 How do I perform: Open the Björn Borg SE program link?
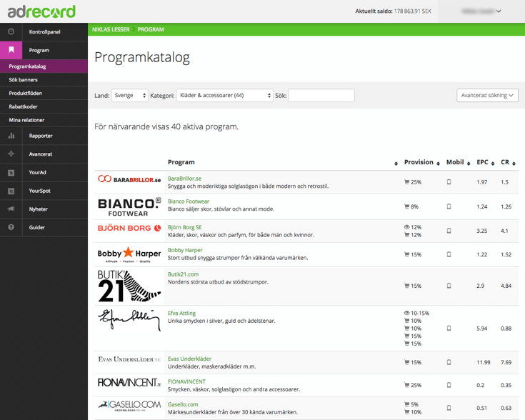[185, 227]
